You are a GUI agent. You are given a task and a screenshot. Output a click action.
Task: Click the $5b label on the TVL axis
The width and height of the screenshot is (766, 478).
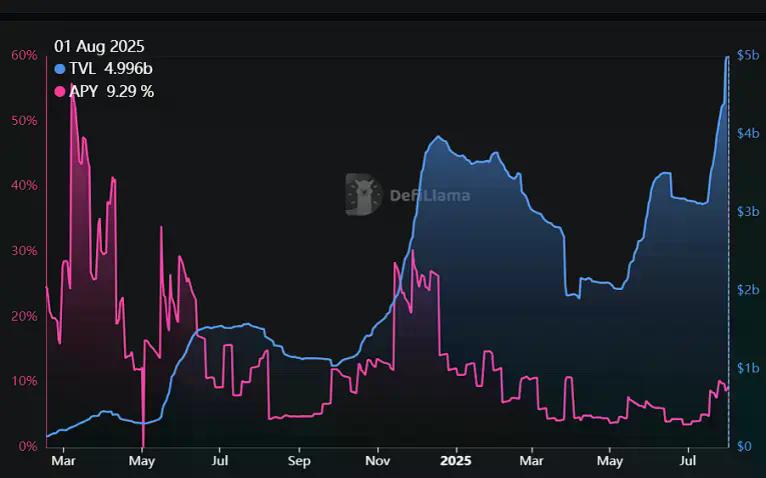(x=746, y=55)
